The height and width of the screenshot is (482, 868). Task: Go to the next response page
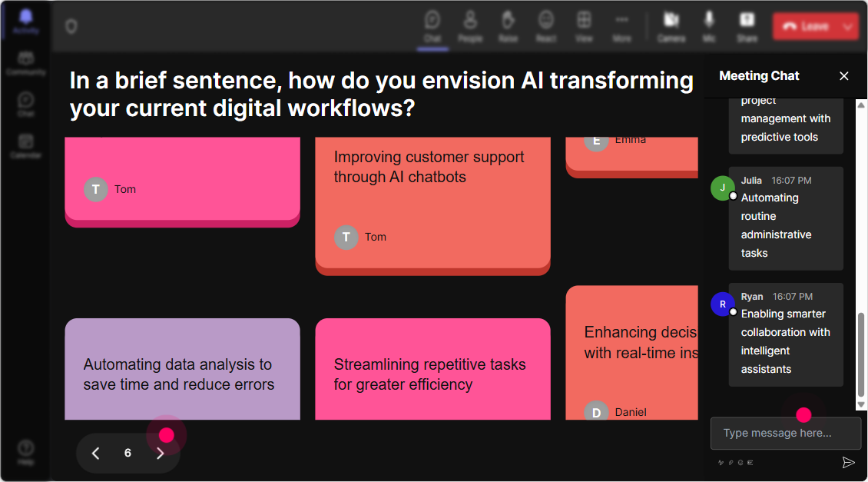pyautogui.click(x=160, y=454)
